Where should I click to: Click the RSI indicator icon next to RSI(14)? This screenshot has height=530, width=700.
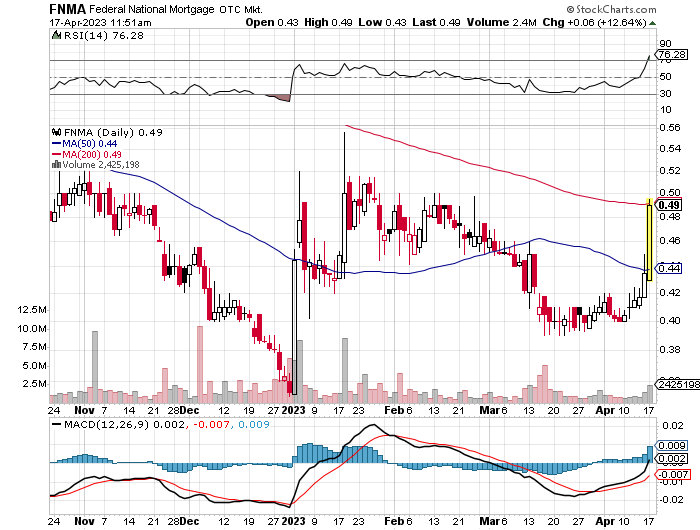(56, 35)
